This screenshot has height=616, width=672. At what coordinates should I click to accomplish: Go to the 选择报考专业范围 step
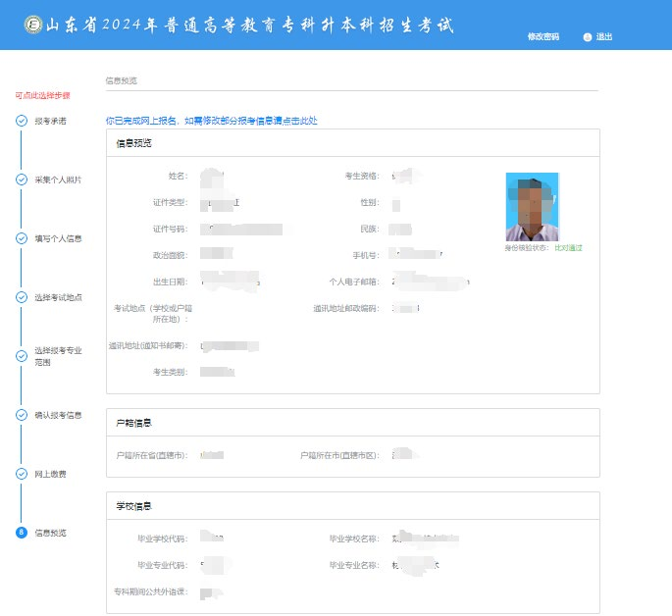click(57, 356)
